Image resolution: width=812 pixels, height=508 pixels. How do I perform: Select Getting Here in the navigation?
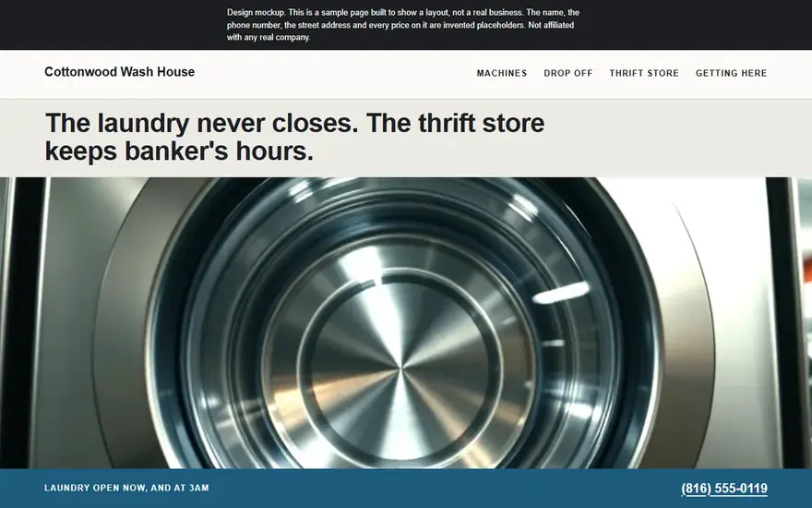pyautogui.click(x=731, y=73)
